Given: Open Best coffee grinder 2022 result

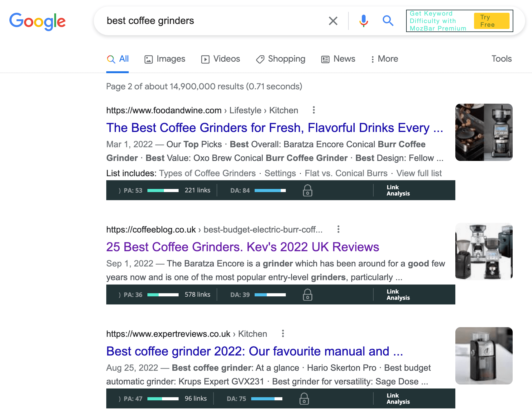Looking at the screenshot, I should pyautogui.click(x=255, y=351).
